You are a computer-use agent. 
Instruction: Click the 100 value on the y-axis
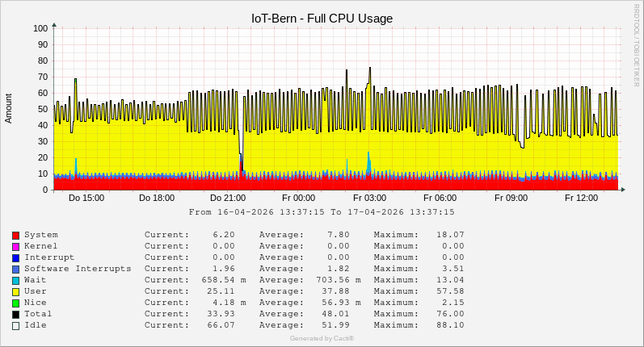(40, 28)
